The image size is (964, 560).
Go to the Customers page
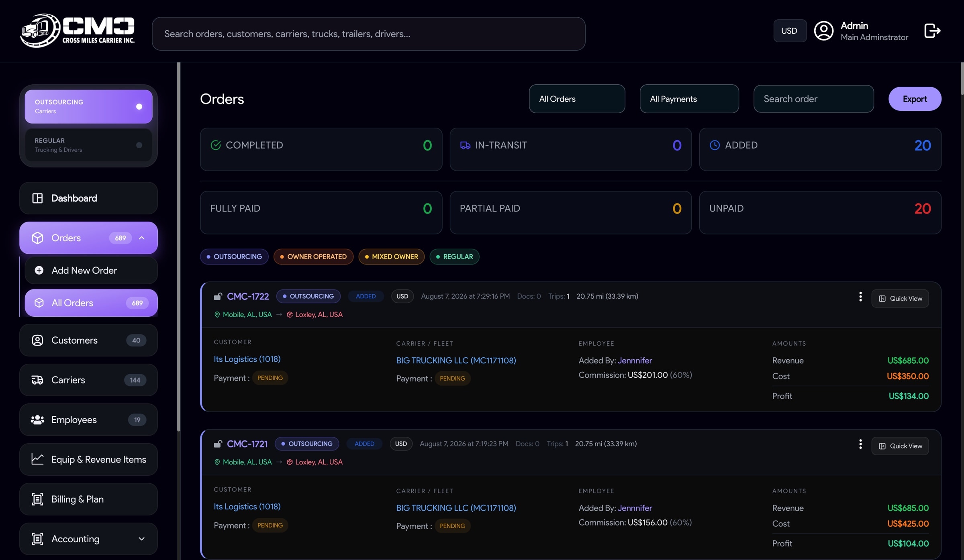(88, 340)
